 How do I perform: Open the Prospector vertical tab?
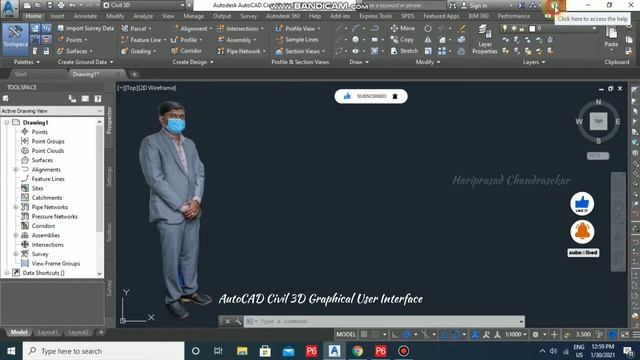coord(109,120)
